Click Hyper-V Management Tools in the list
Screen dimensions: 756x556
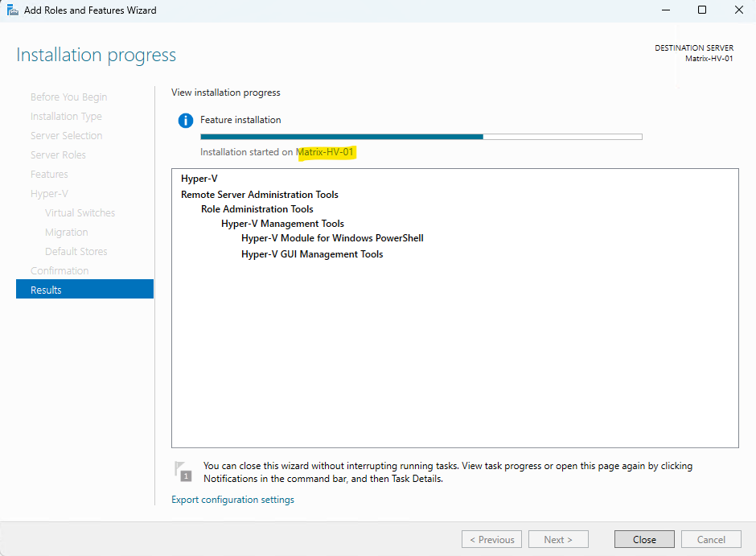[x=282, y=223]
